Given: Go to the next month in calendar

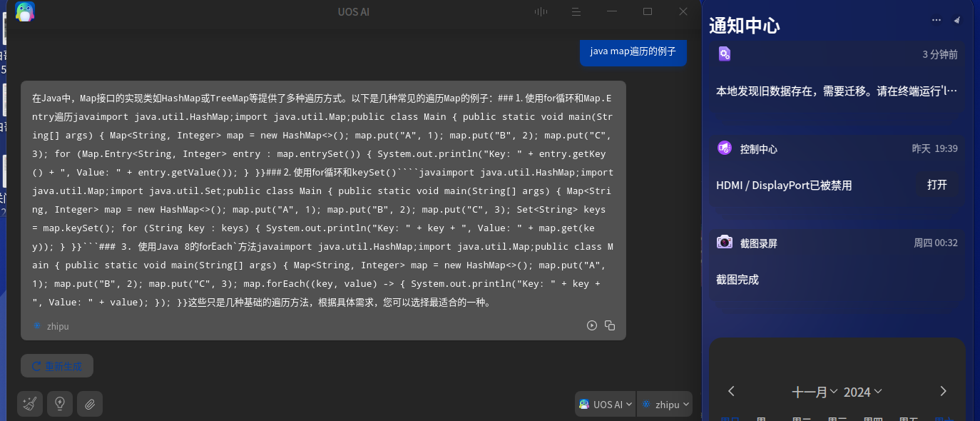Looking at the screenshot, I should 943,391.
